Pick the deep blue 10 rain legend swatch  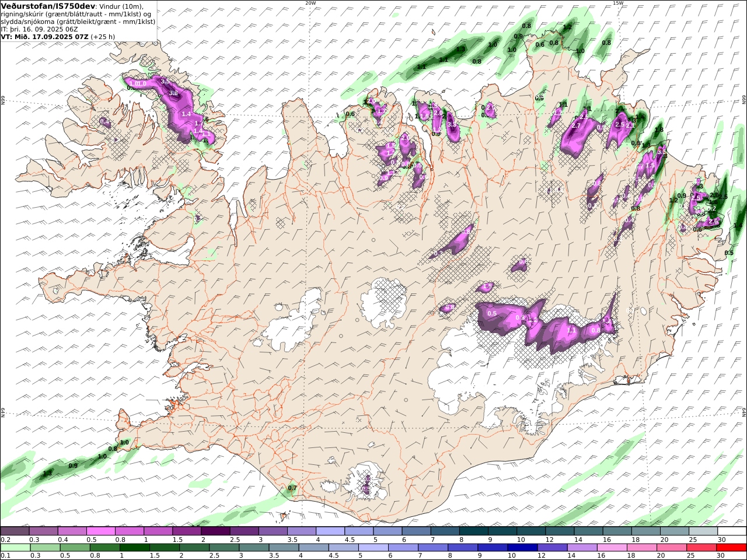click(523, 548)
